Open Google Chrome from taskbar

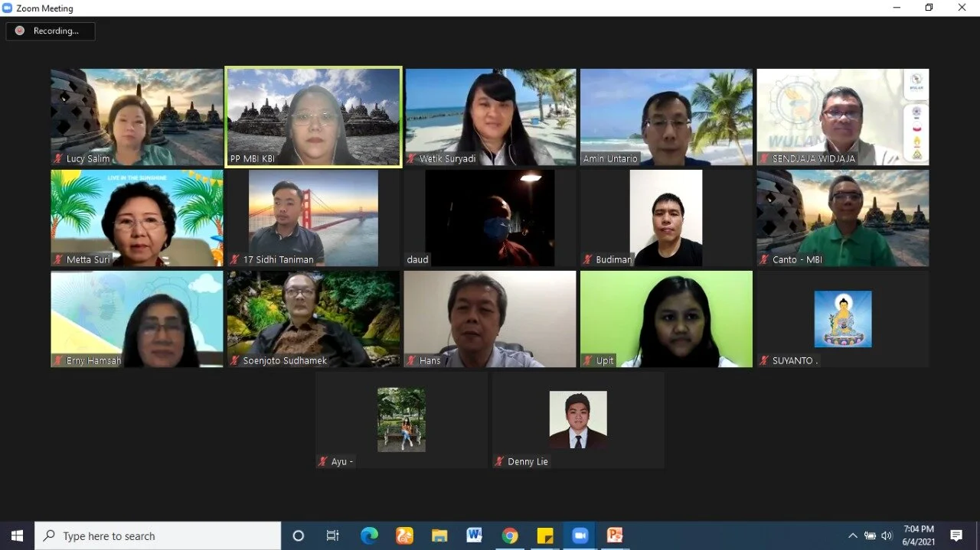coord(510,536)
